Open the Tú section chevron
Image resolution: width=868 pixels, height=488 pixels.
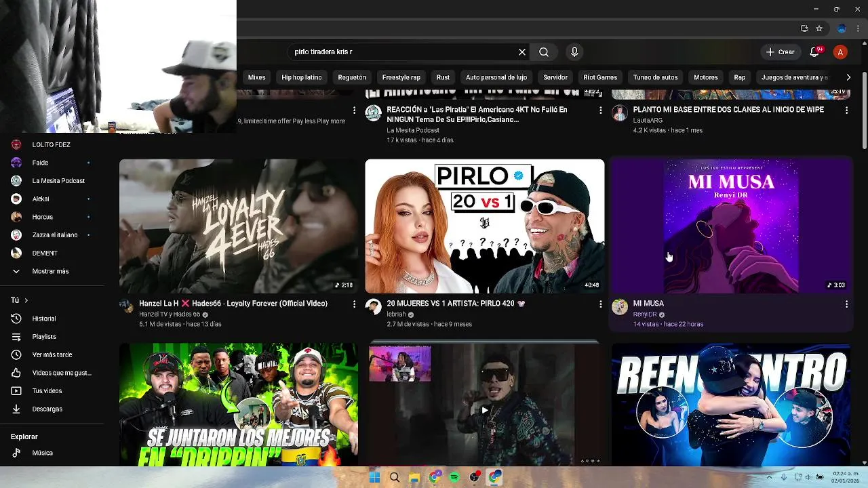click(x=26, y=300)
